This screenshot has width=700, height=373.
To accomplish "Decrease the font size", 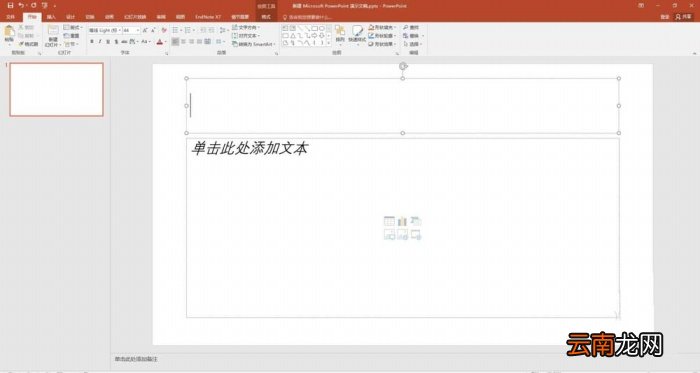I will coord(153,30).
